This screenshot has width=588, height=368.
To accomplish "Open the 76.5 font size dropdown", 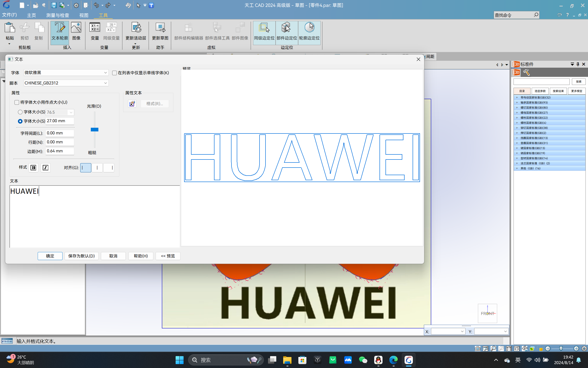I will tap(71, 112).
